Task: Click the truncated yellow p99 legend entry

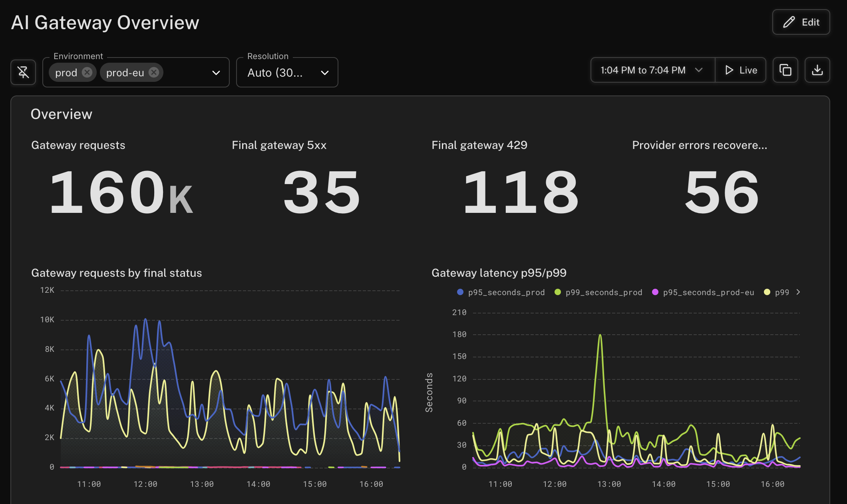Action: click(776, 292)
